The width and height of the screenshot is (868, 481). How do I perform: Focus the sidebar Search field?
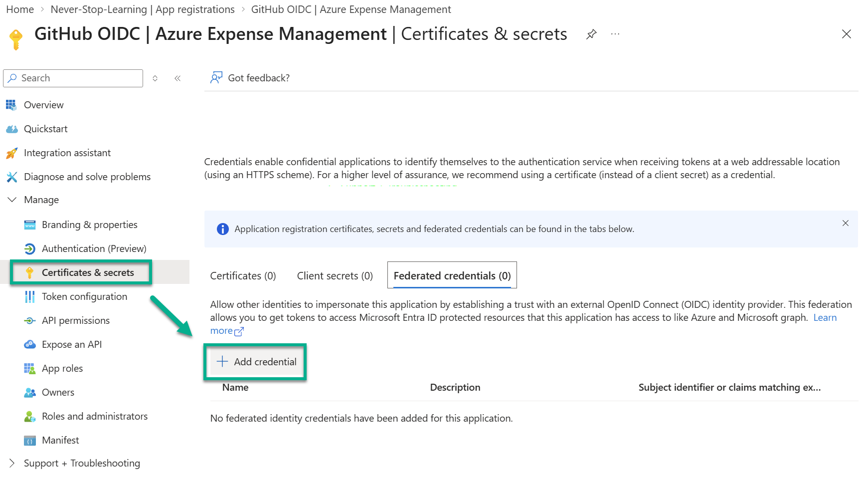coord(73,78)
